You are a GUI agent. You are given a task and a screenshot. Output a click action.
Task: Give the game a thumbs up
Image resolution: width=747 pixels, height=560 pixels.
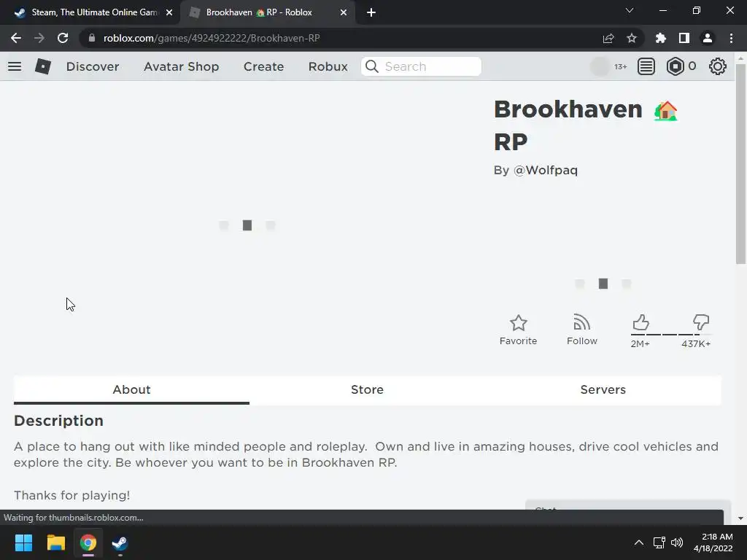point(640,322)
